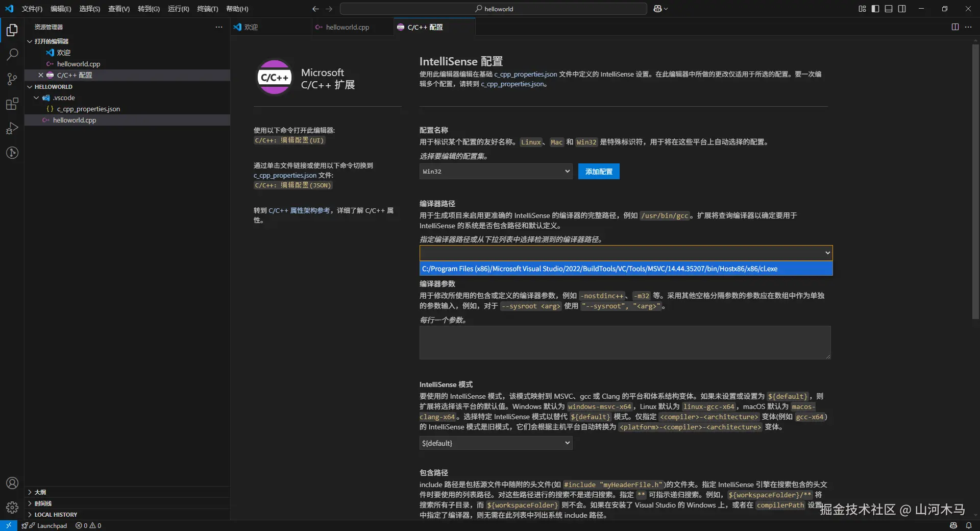The width and height of the screenshot is (980, 531).
Task: Click the 添加配置 button
Action: (599, 172)
